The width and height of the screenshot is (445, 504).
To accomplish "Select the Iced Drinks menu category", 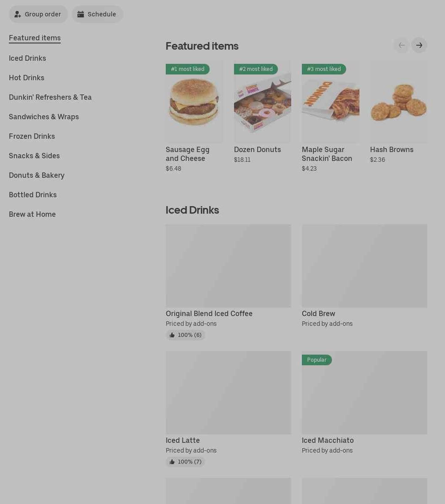I will [27, 58].
